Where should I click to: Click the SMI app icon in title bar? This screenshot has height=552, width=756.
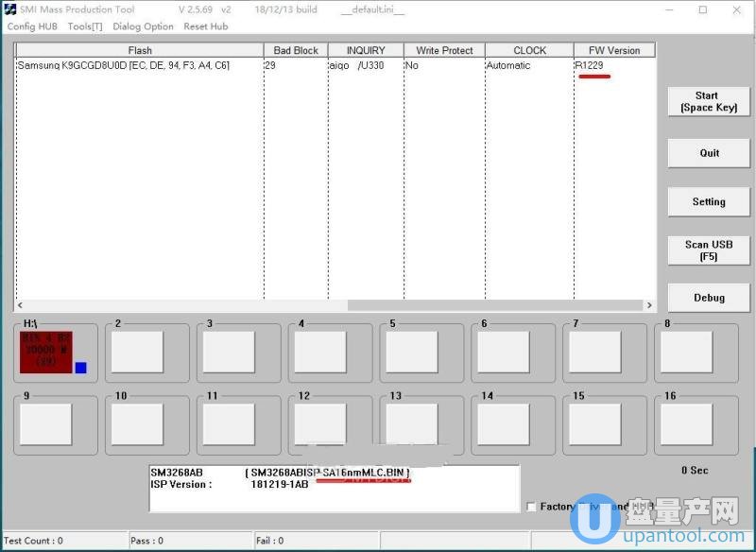click(x=9, y=9)
